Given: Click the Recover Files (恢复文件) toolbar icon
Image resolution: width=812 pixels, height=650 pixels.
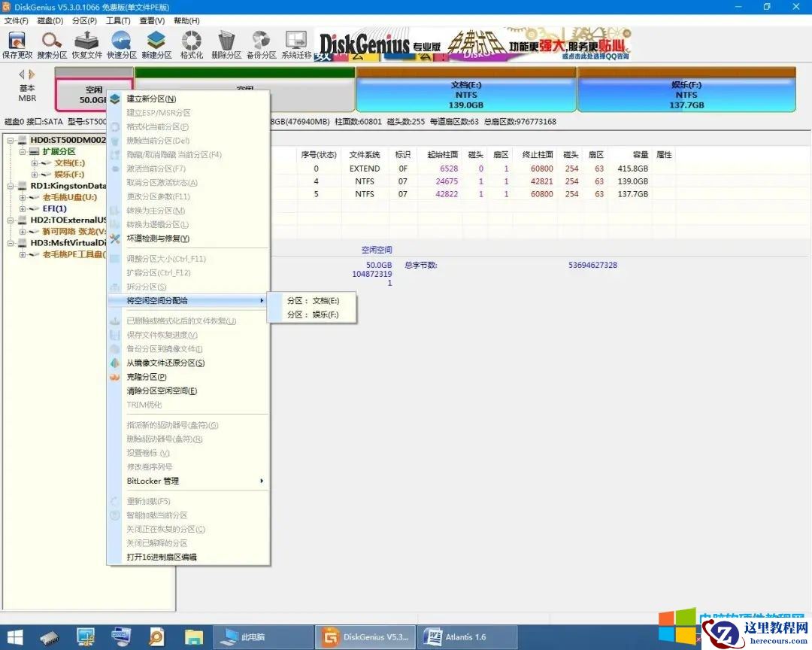Looking at the screenshot, I should (x=87, y=45).
